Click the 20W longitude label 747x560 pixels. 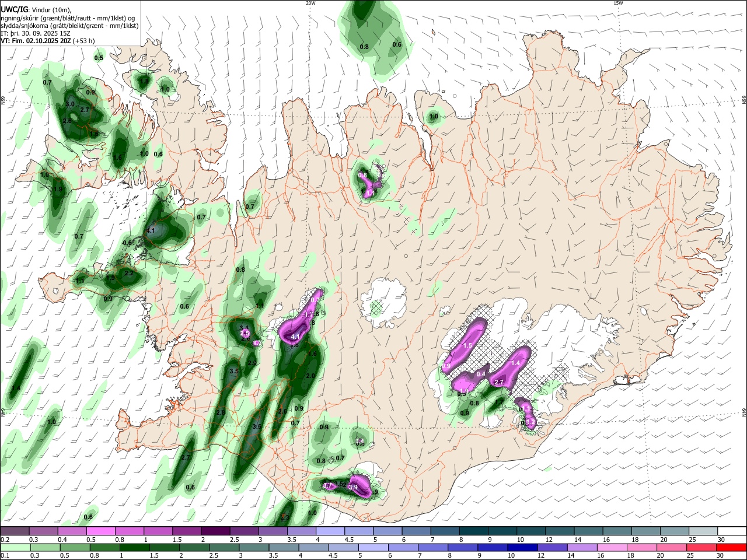[x=310, y=2]
